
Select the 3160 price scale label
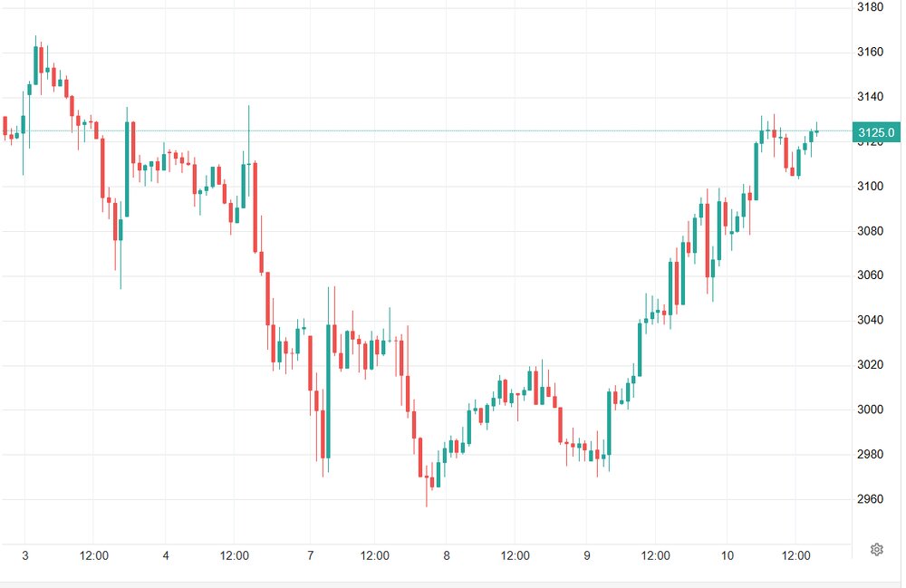[870, 52]
